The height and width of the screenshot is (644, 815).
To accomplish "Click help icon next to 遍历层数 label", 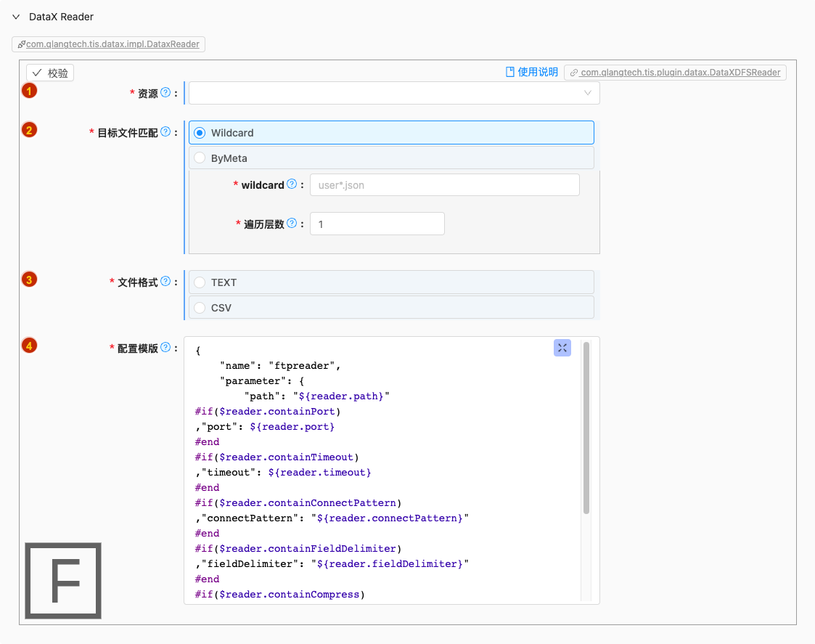I will (292, 223).
